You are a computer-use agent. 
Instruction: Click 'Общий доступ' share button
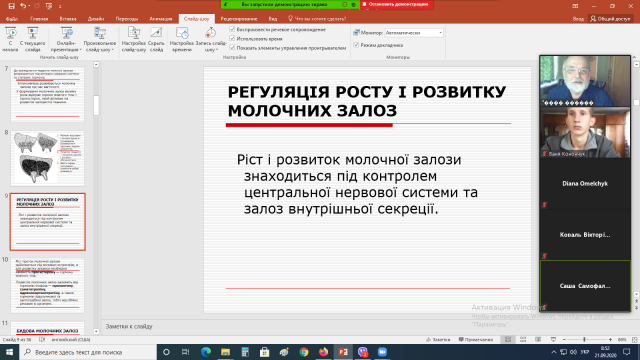[611, 19]
